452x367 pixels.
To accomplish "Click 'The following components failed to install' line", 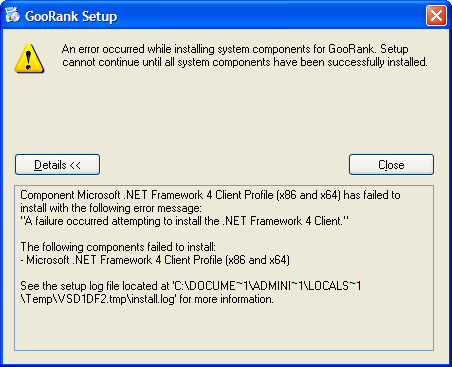I will 118,247.
